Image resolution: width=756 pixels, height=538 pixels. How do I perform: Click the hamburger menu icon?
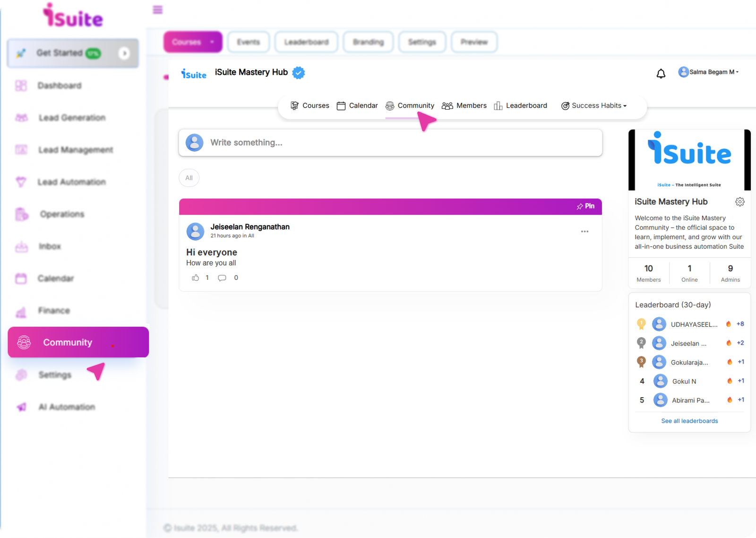tap(158, 10)
